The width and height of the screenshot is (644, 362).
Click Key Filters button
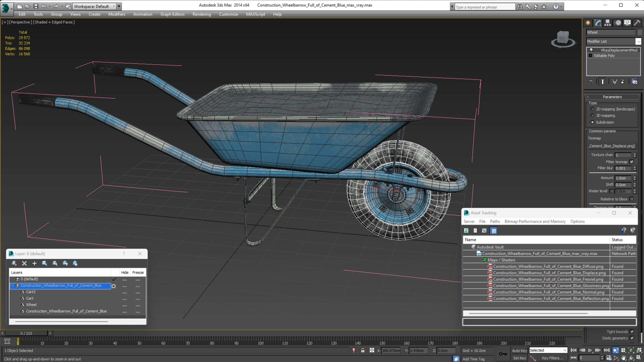(553, 358)
